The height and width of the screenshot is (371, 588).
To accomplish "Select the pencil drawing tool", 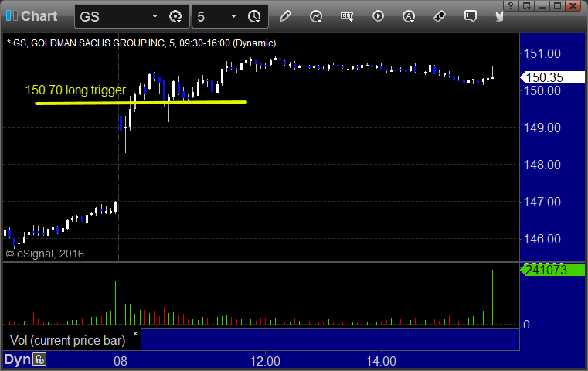I will coord(285,16).
